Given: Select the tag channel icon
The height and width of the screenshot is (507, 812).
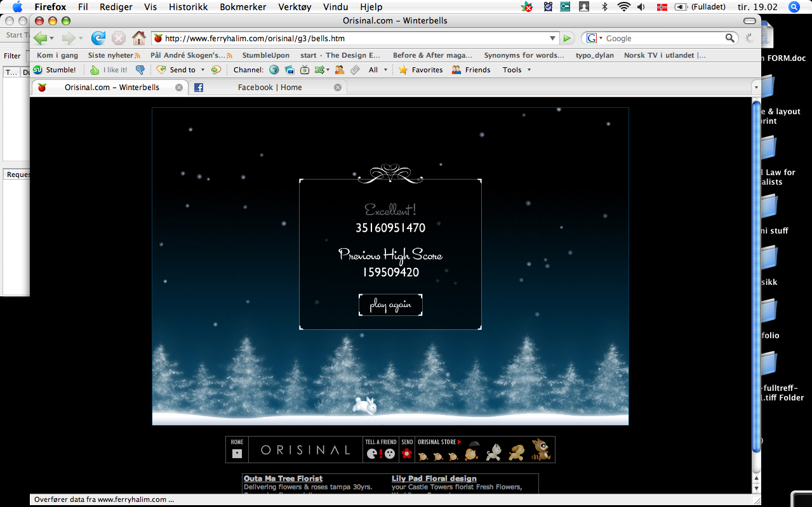Looking at the screenshot, I should [x=356, y=70].
